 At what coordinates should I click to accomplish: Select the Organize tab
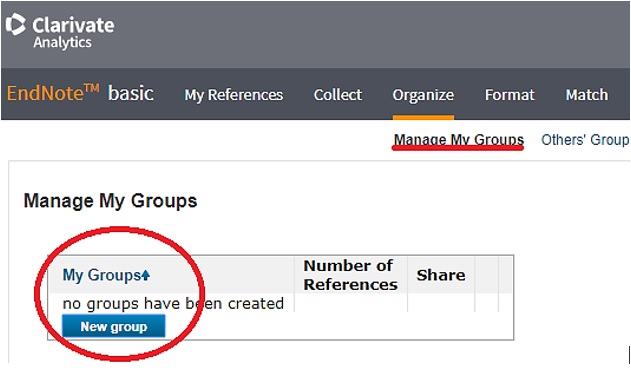pyautogui.click(x=423, y=95)
